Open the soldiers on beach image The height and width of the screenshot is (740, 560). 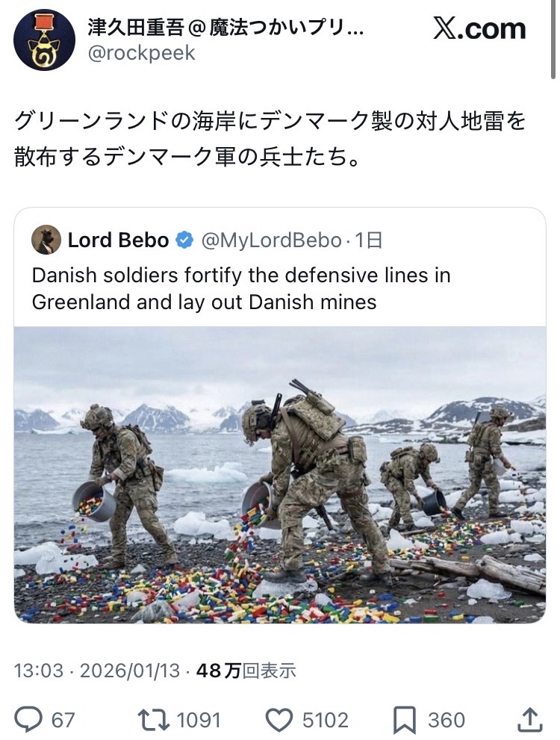280,475
